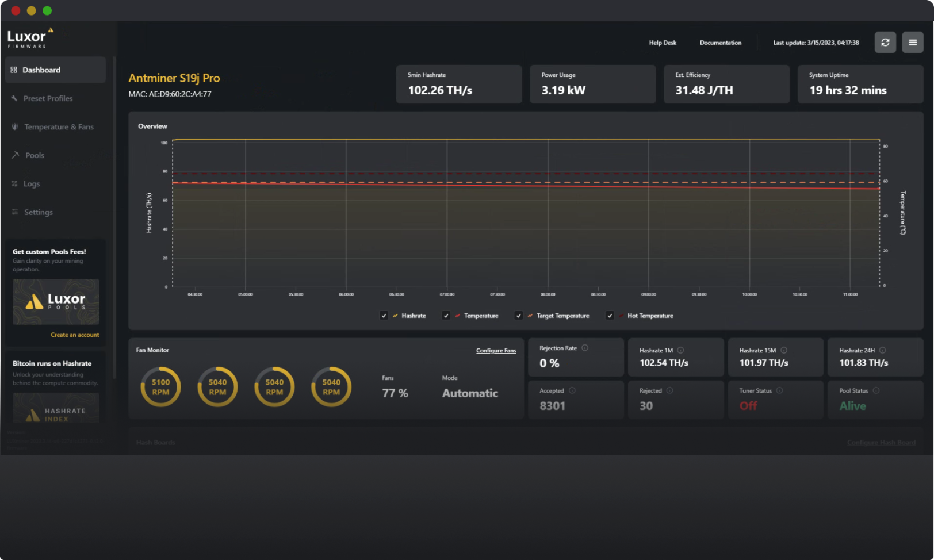Open the Documentation page
Viewport: 934px width, 560px height.
click(720, 42)
